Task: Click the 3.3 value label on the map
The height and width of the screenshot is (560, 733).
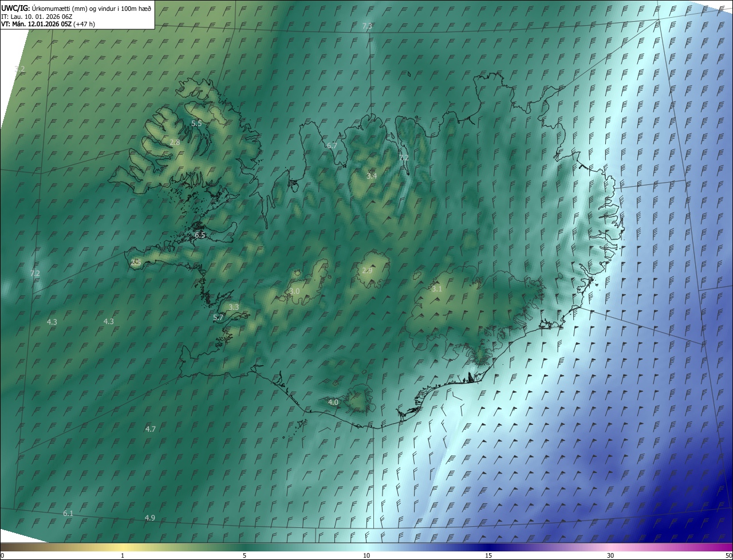Action: [234, 307]
